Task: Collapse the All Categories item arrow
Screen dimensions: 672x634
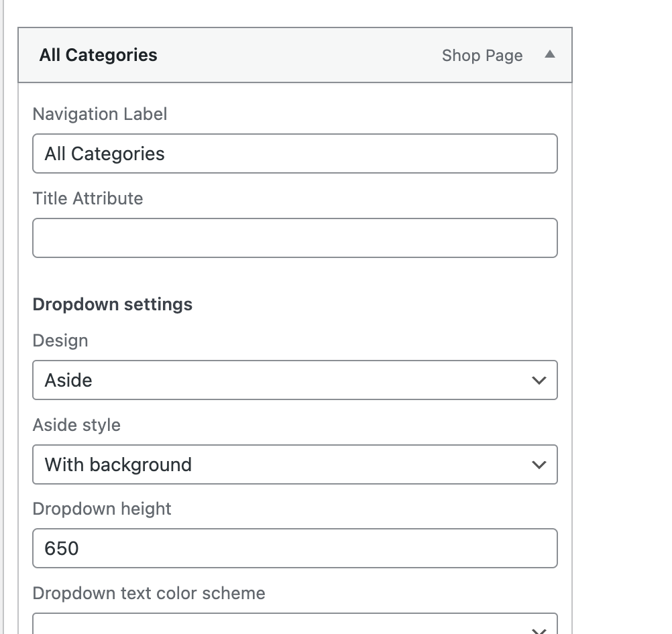Action: [x=550, y=55]
